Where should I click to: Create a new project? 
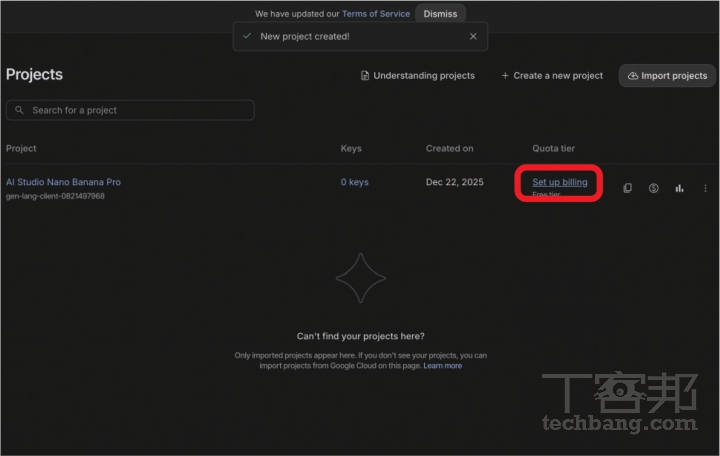[x=552, y=75]
